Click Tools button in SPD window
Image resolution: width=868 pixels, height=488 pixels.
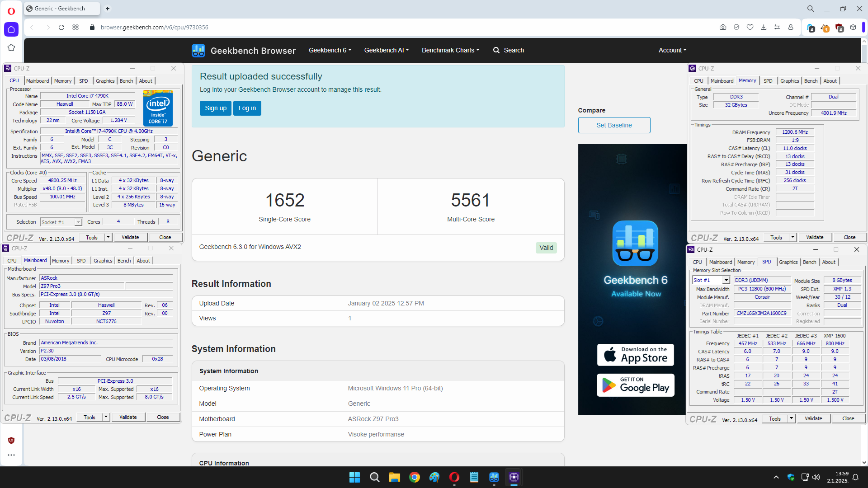pos(775,418)
